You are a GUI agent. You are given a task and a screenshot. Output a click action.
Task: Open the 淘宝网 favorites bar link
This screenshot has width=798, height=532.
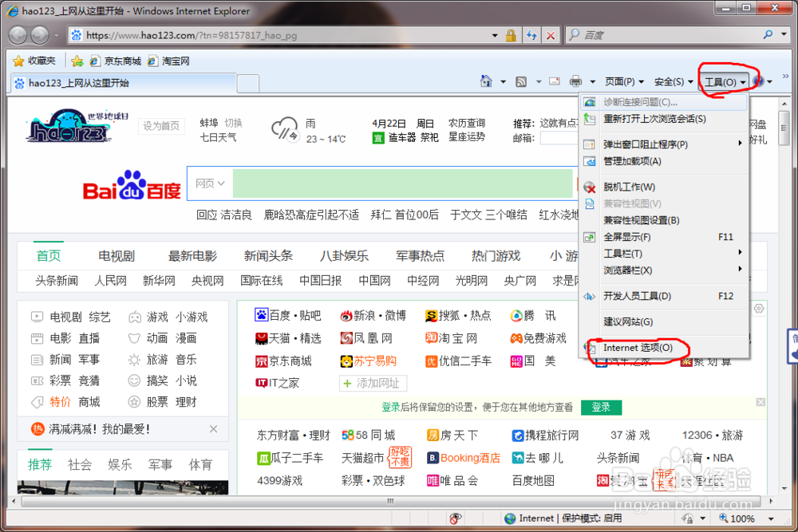(168, 61)
